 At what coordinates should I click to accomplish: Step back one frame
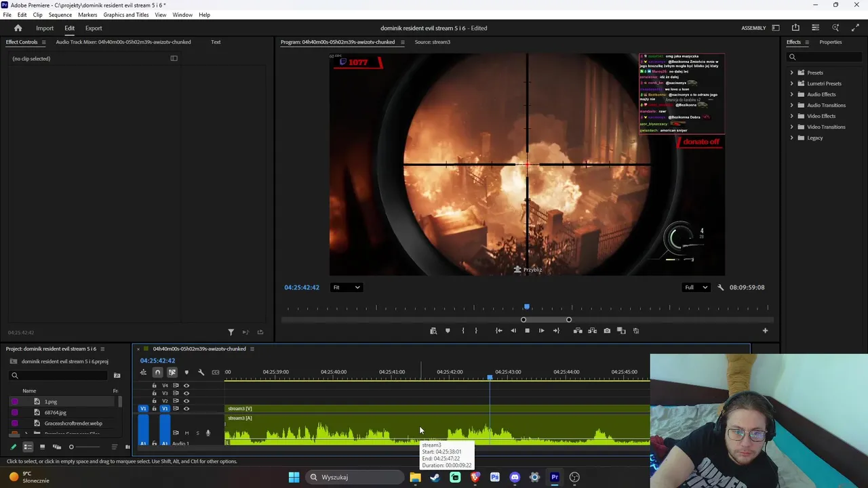click(513, 331)
